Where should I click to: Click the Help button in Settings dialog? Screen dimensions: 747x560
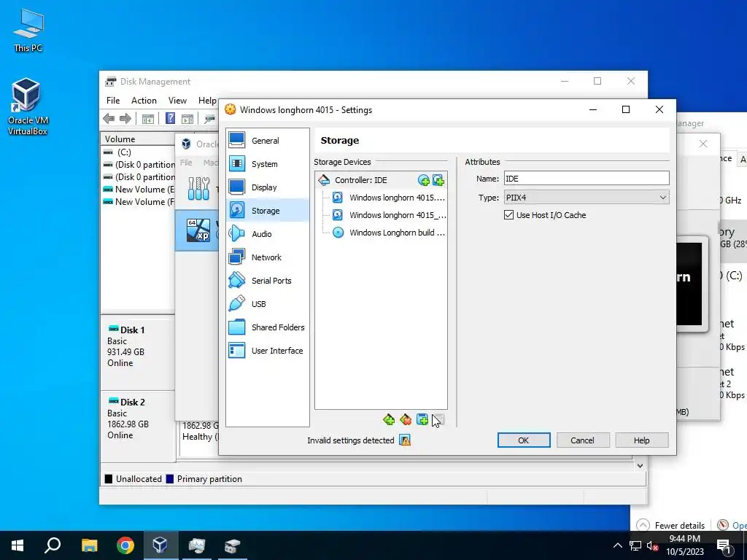(641, 440)
